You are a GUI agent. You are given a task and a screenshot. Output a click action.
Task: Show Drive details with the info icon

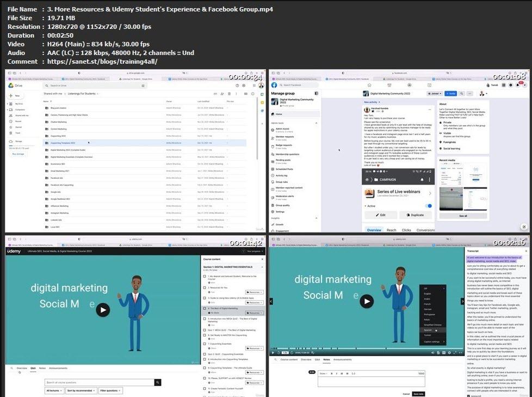coord(253,94)
